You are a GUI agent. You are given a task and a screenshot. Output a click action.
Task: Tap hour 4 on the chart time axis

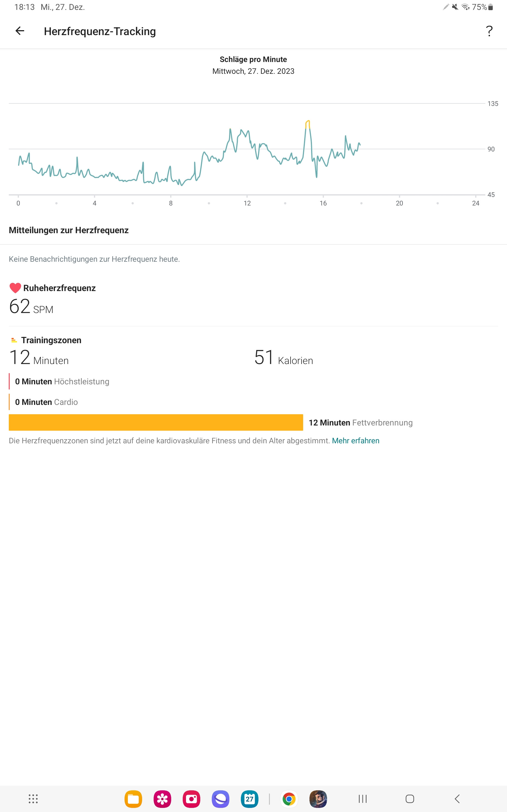pyautogui.click(x=95, y=203)
